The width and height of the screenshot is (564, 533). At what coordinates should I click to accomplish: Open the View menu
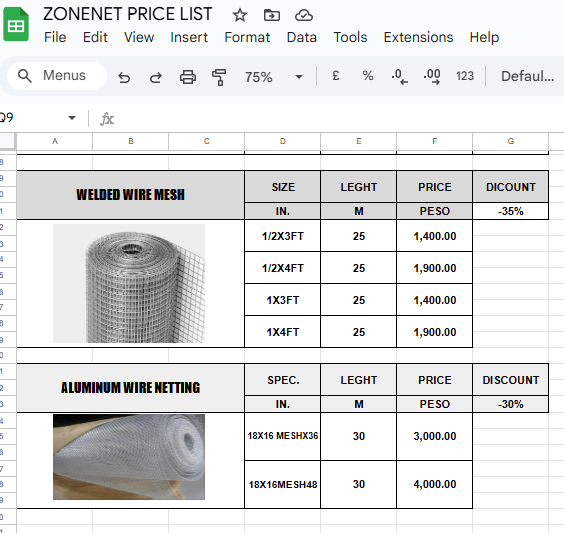click(x=139, y=37)
